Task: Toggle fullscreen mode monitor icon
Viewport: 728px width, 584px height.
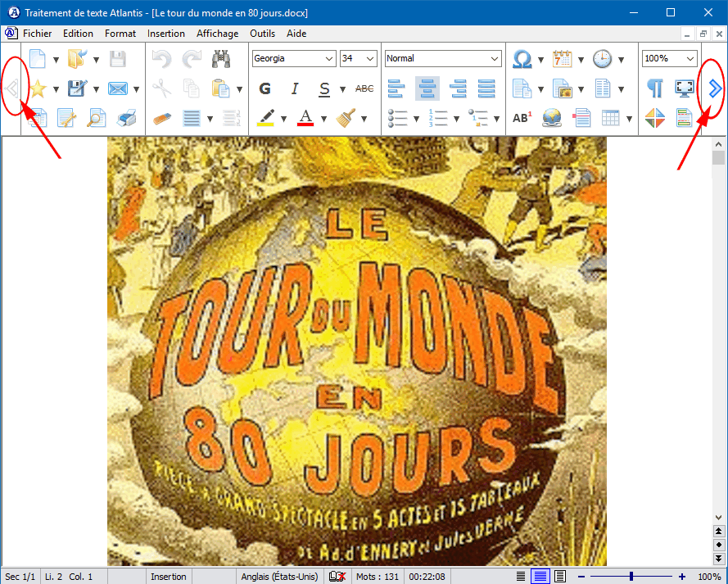Action: point(685,88)
